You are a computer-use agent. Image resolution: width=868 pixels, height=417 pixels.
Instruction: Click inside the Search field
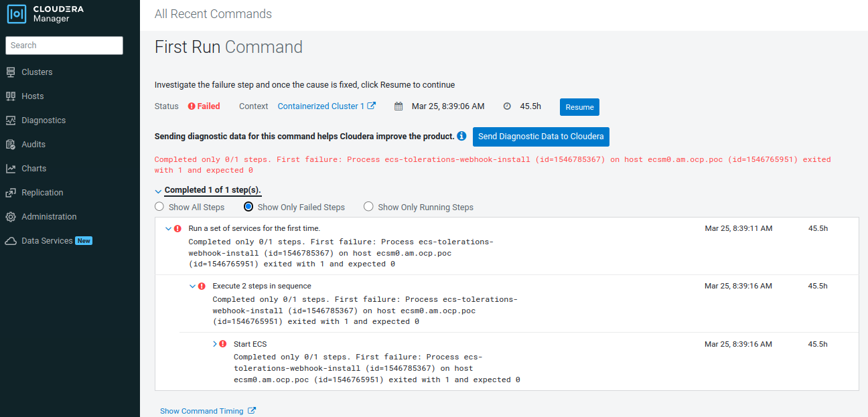(64, 46)
